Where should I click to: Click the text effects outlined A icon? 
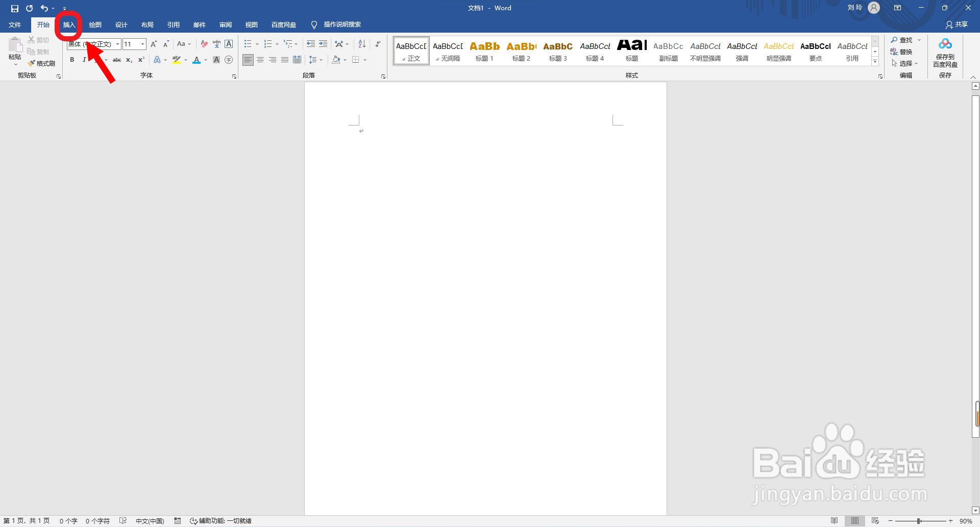pos(157,60)
